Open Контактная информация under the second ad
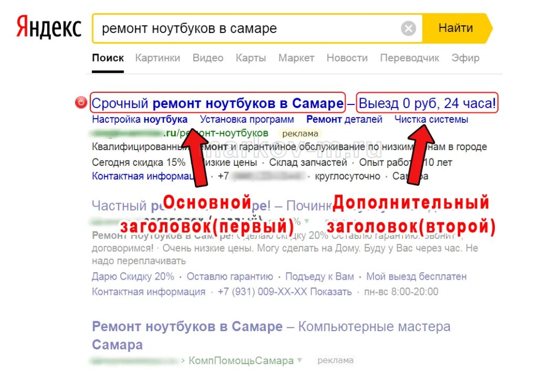This screenshot has width=538, height=392. [149, 292]
